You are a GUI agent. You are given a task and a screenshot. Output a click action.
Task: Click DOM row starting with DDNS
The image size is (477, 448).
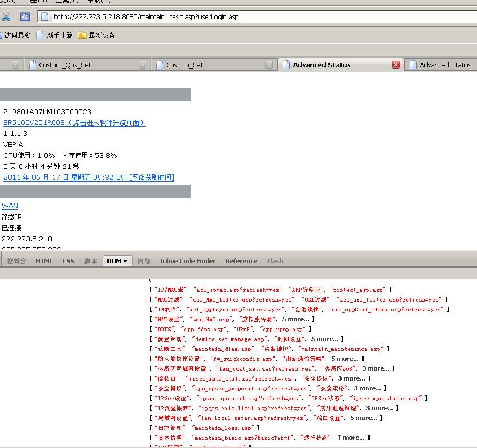click(230, 330)
